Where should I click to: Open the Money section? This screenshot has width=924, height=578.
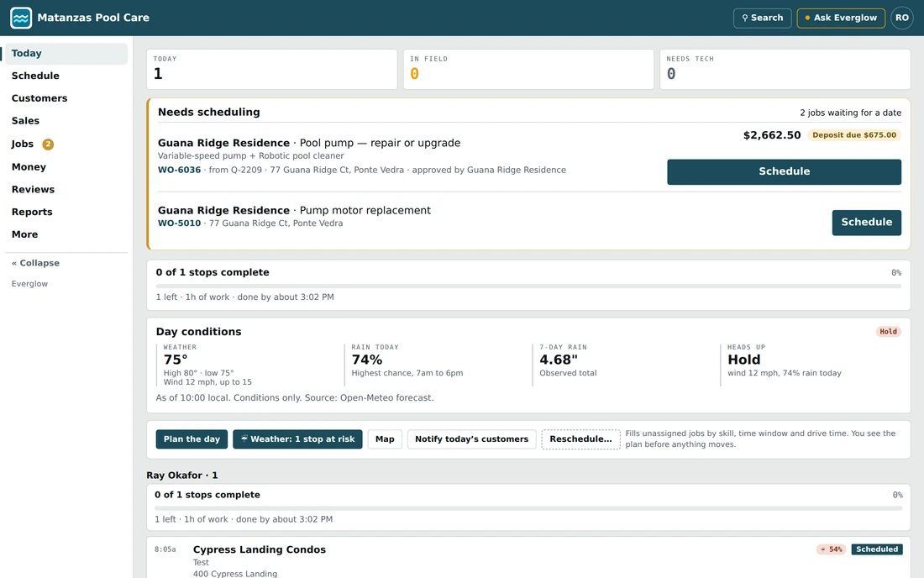(29, 166)
